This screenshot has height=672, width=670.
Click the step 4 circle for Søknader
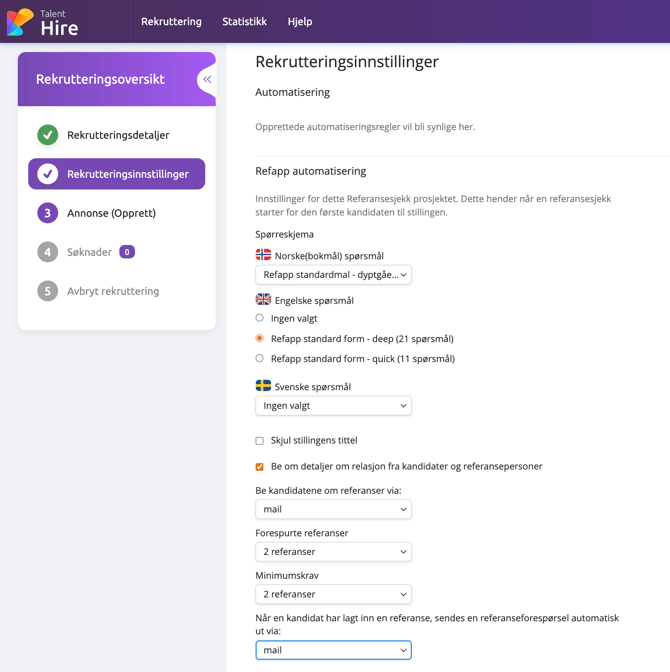(x=47, y=252)
